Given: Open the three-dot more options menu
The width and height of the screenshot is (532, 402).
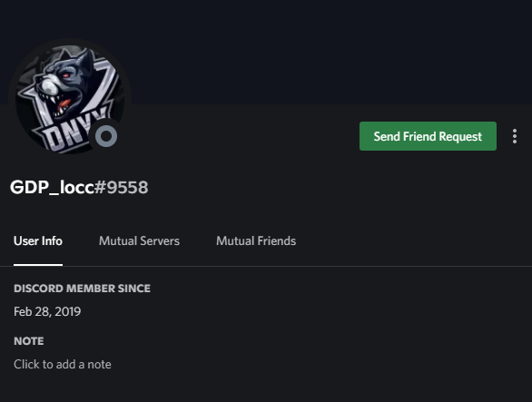Looking at the screenshot, I should pyautogui.click(x=515, y=136).
